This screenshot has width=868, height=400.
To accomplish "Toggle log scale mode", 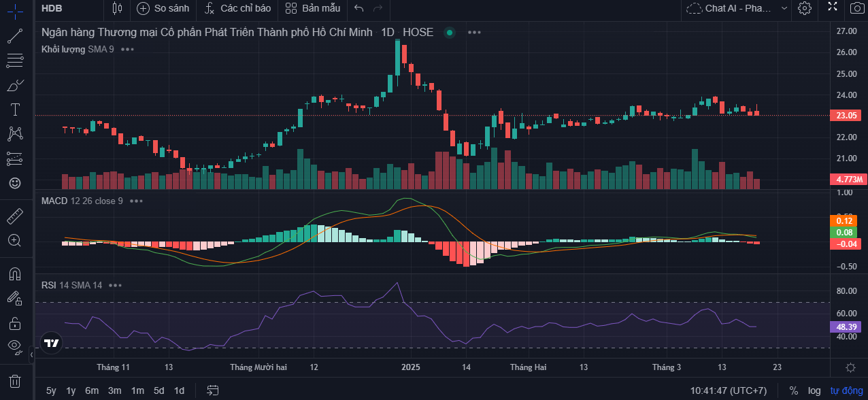I will point(814,390).
